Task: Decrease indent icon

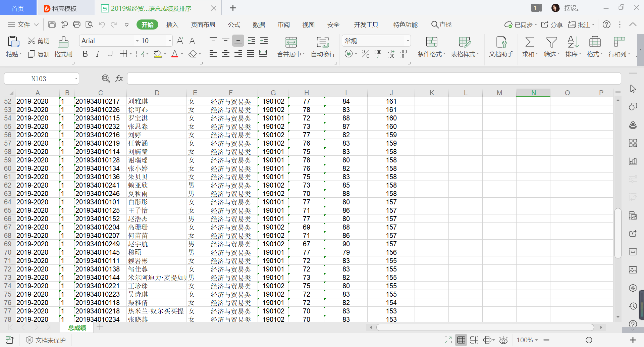Action: (x=252, y=41)
